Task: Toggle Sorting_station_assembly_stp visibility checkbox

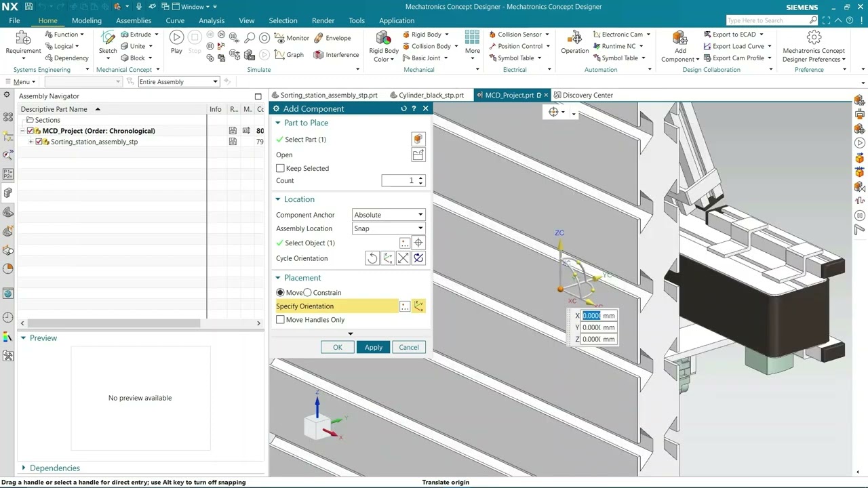Action: 39,142
